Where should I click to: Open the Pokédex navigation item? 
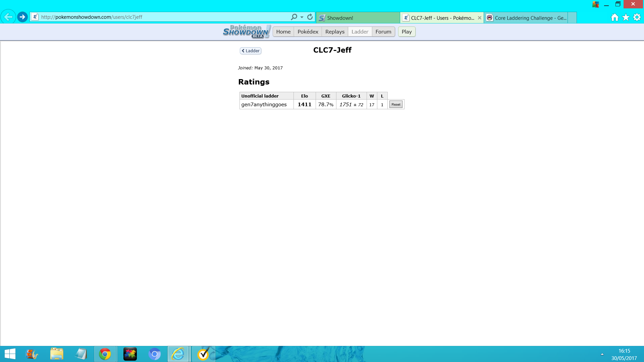(308, 32)
